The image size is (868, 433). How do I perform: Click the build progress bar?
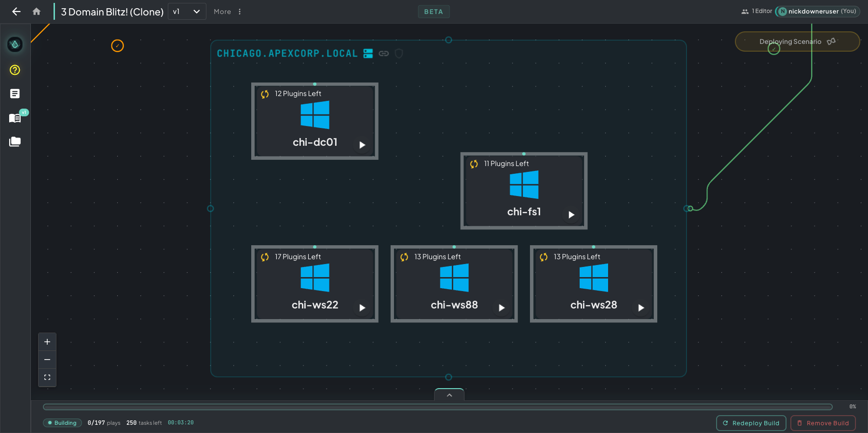click(438, 407)
